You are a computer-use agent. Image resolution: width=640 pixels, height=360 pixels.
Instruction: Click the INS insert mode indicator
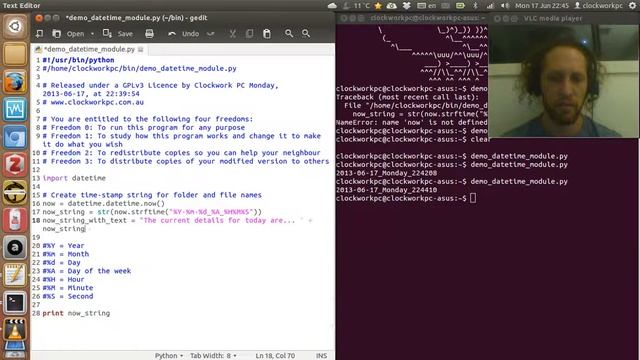(x=321, y=356)
